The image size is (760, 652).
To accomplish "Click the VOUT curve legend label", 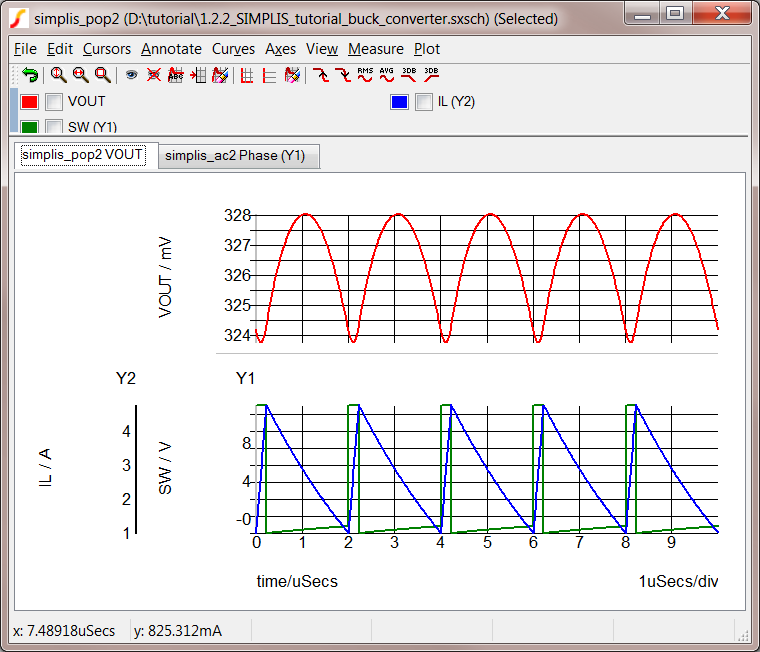I will click(86, 101).
